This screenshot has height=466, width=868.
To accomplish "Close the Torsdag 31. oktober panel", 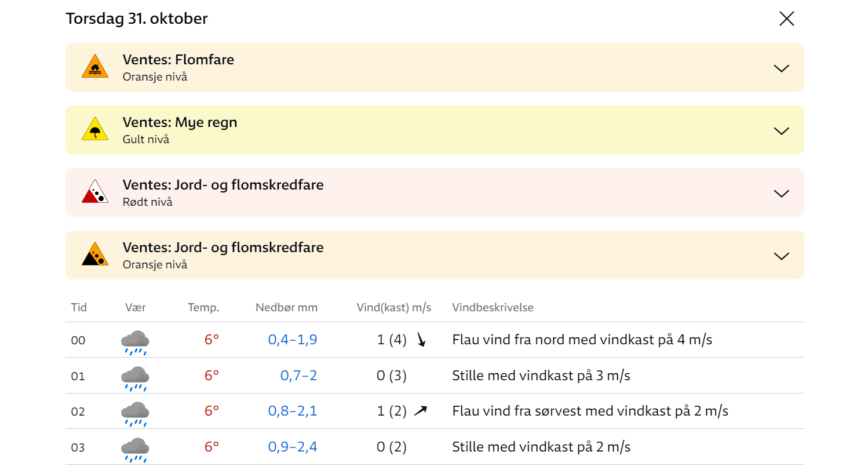I will [x=786, y=19].
